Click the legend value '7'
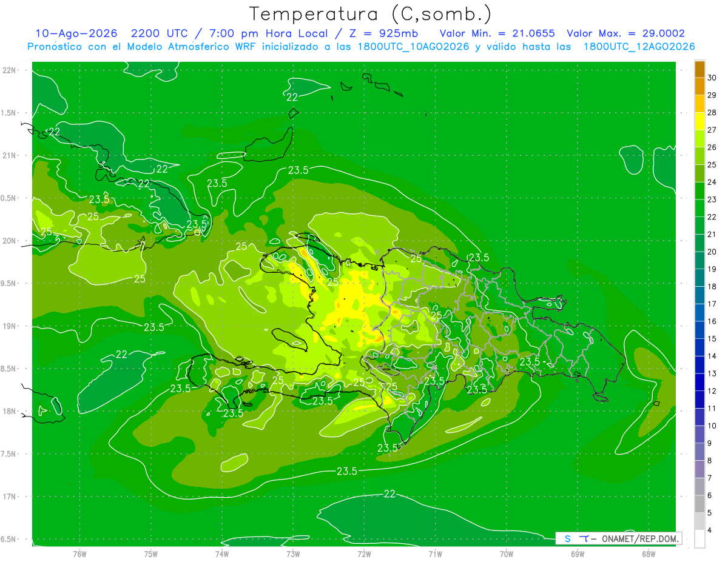The image size is (728, 562). coord(710,478)
